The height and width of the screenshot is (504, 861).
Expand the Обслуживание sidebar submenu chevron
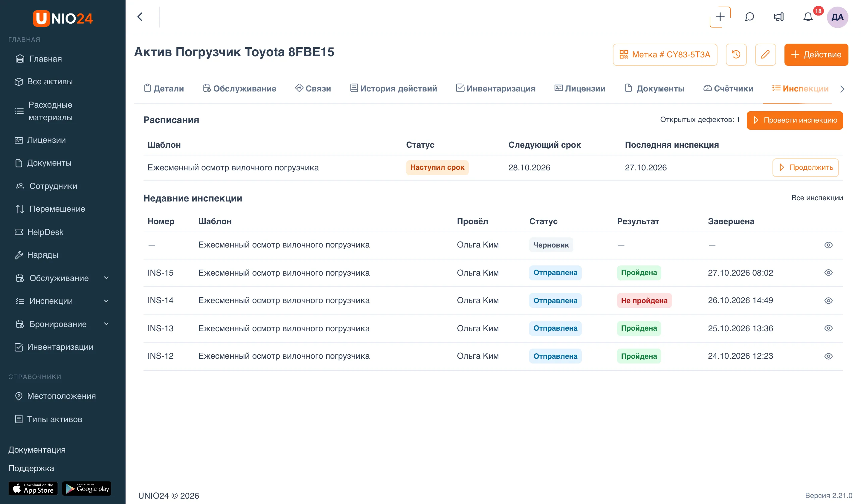[x=106, y=278]
